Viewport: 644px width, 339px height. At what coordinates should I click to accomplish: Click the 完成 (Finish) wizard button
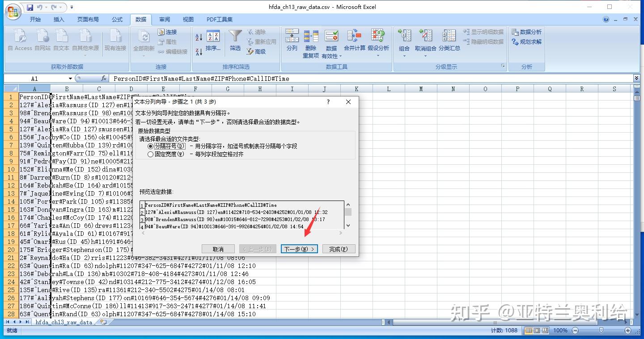click(x=339, y=249)
